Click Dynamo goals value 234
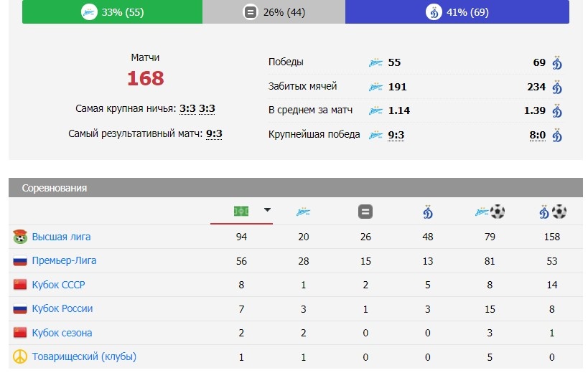 (x=536, y=87)
